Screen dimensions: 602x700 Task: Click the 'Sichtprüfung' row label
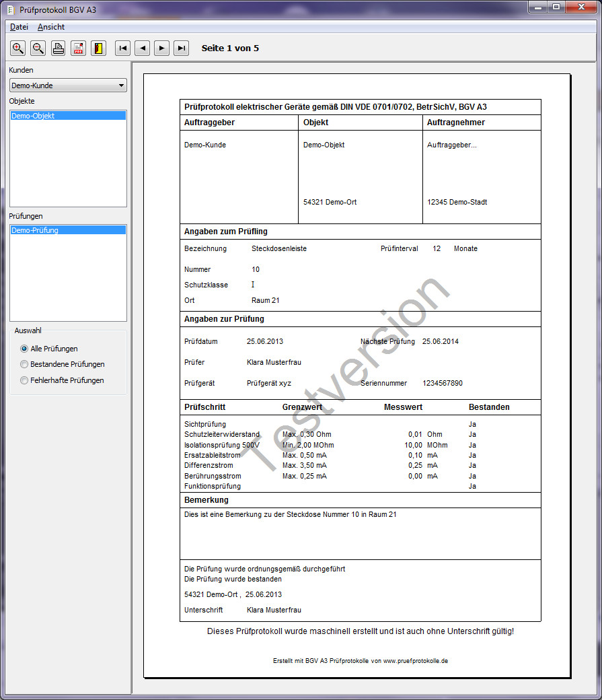[x=205, y=424]
